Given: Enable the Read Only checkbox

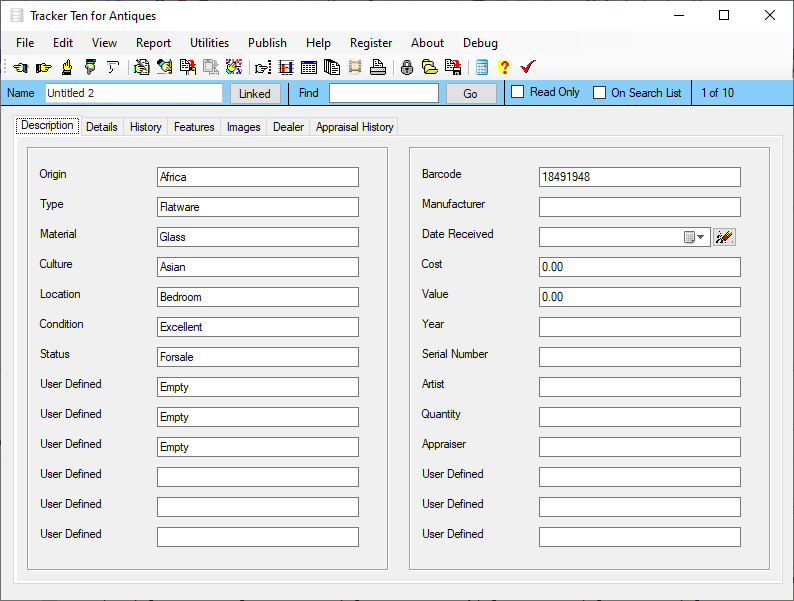Looking at the screenshot, I should (x=518, y=92).
